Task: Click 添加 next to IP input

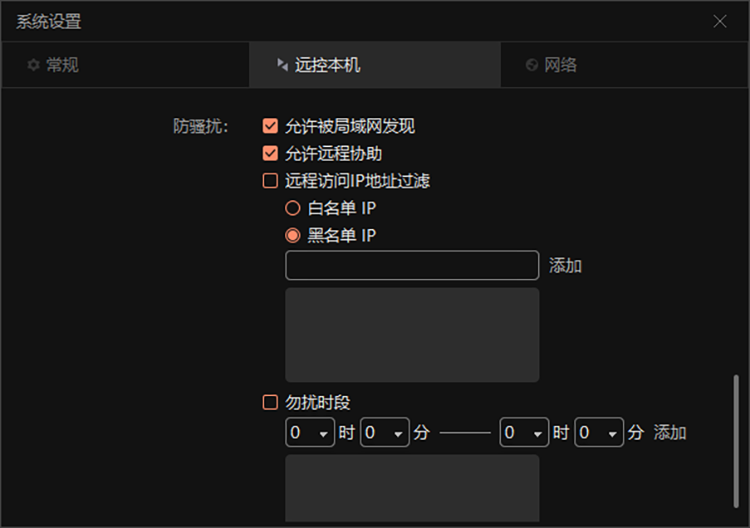Action: coord(565,265)
